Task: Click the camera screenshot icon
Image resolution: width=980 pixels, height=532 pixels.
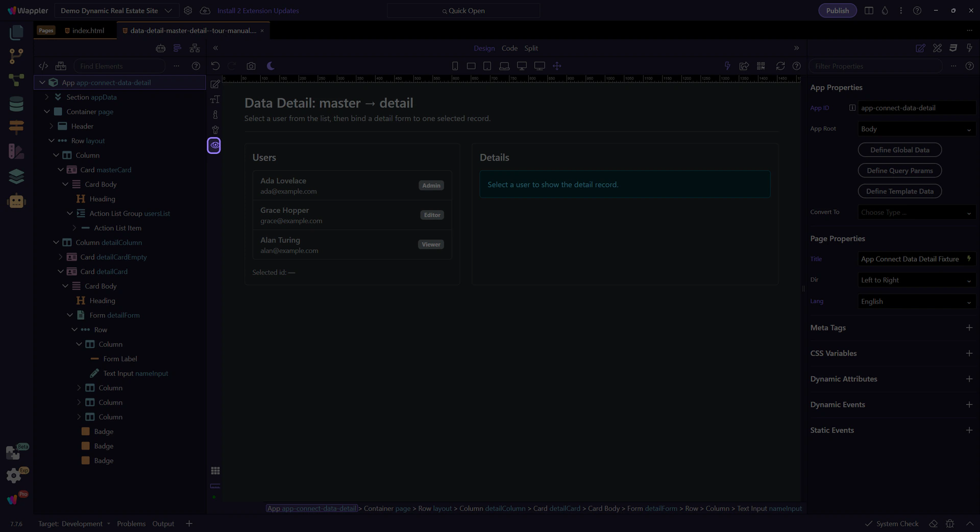Action: [x=251, y=66]
